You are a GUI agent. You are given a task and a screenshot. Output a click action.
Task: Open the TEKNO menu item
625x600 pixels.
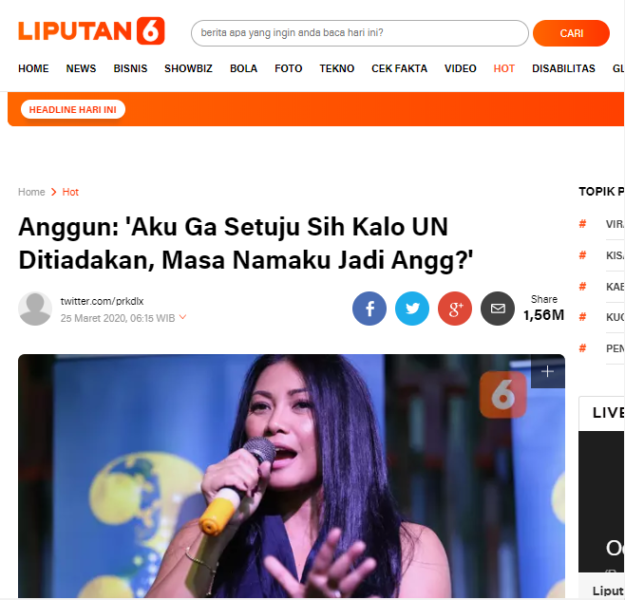[x=337, y=69]
